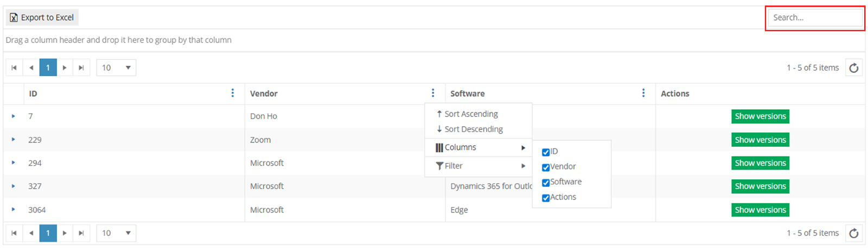Select Sort Ascending in column menu

click(471, 114)
